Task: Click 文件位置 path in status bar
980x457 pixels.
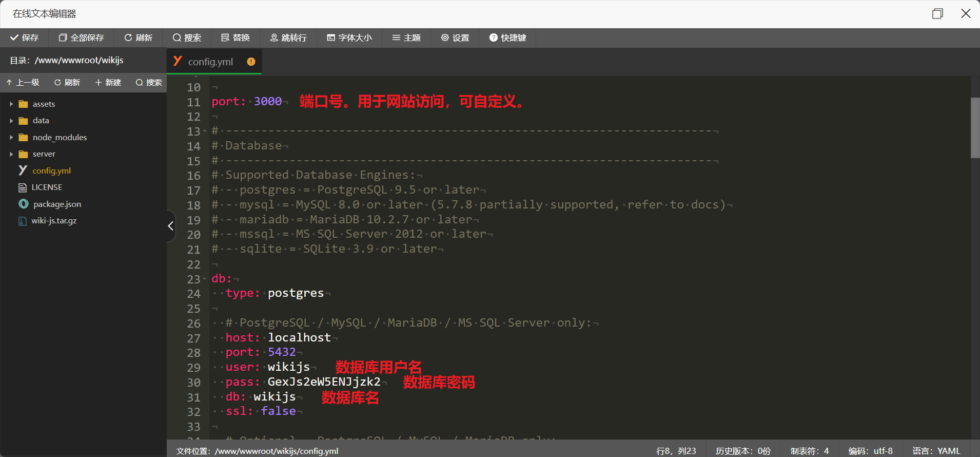Action: click(x=257, y=451)
